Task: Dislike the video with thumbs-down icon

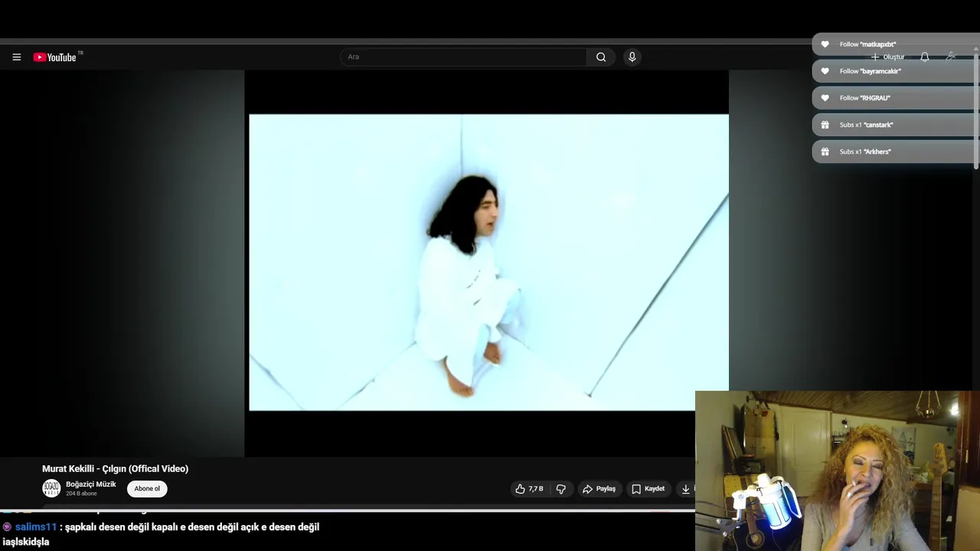Action: (x=561, y=488)
